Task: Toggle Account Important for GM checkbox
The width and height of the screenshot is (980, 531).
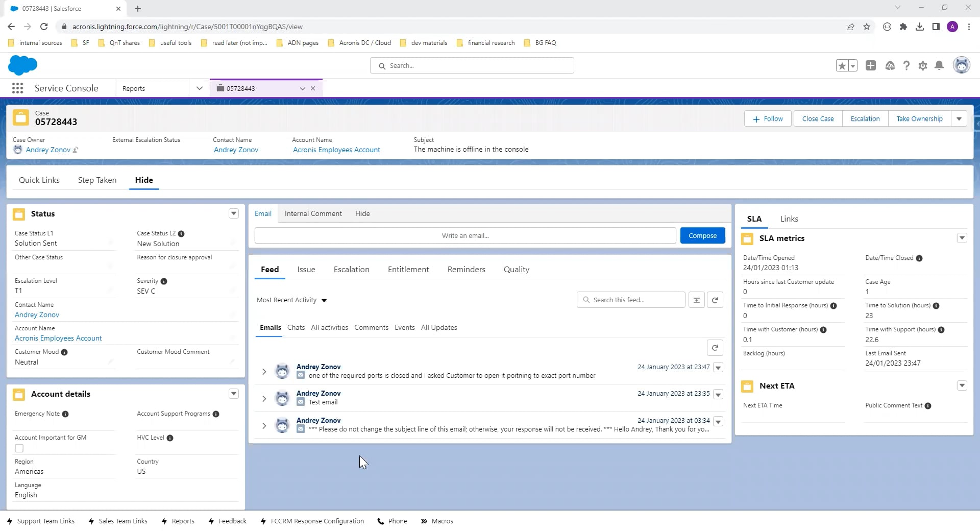Action: [19, 448]
